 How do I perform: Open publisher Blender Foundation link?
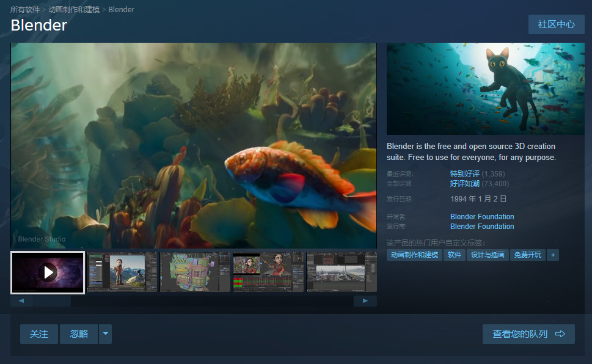pos(482,227)
